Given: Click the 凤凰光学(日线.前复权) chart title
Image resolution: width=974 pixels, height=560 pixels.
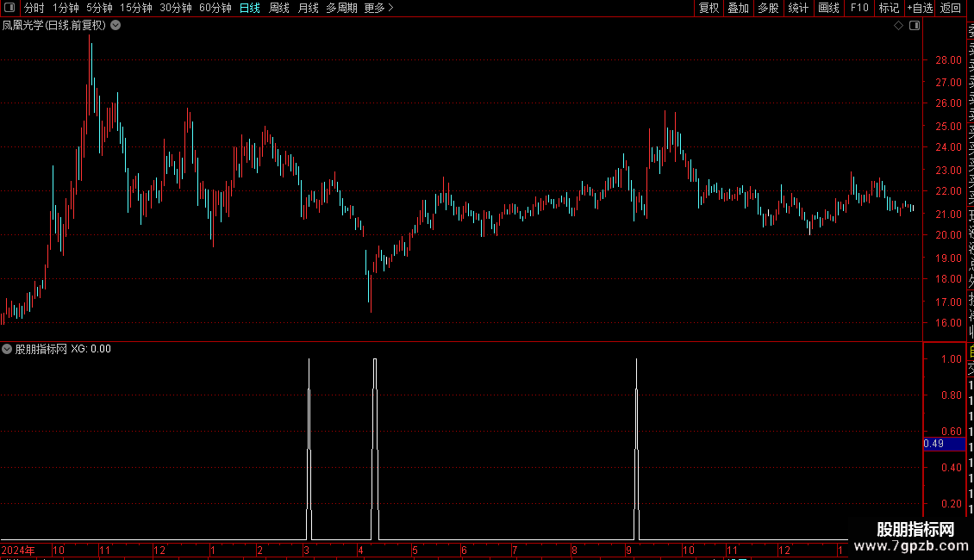Looking at the screenshot, I should (54, 26).
